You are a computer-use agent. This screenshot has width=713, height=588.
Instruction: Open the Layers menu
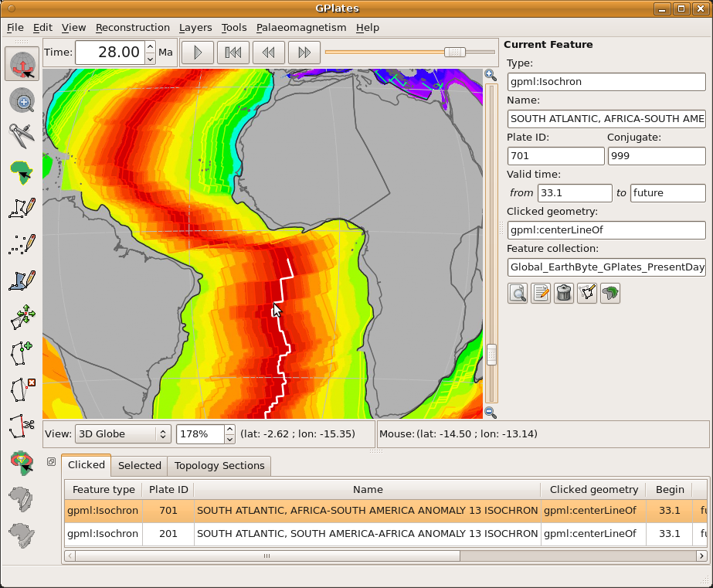tap(195, 28)
